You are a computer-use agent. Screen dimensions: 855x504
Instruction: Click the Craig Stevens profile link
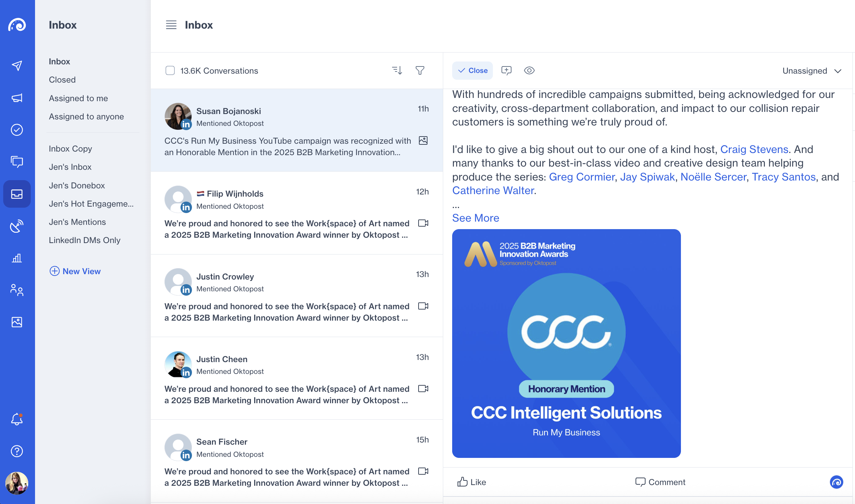click(x=754, y=149)
